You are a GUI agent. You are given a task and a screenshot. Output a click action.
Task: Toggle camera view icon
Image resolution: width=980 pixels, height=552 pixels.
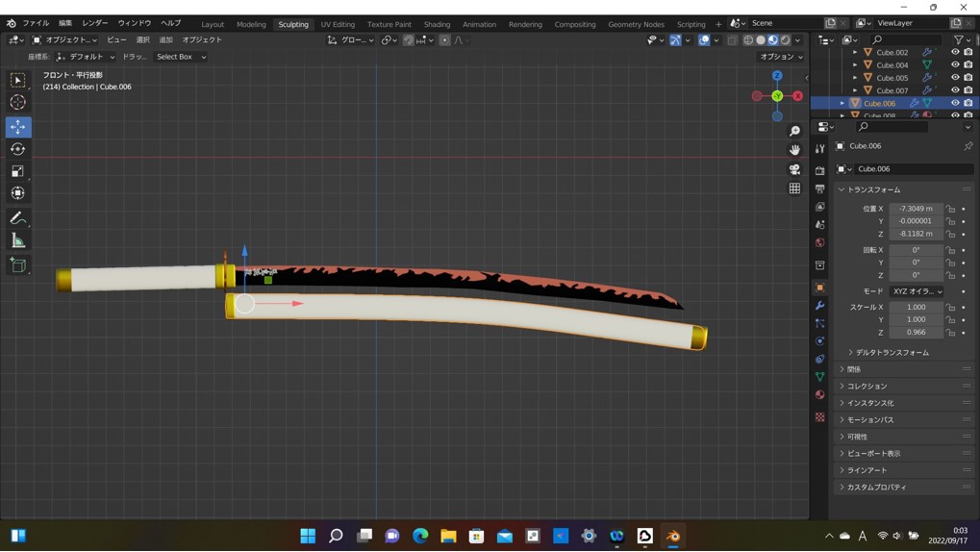click(x=794, y=169)
